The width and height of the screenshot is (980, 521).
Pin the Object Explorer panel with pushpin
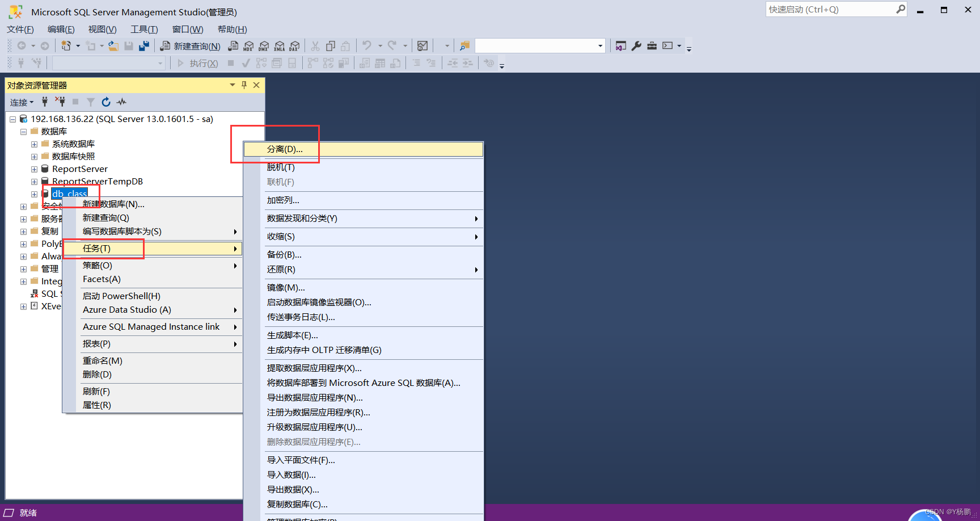(x=244, y=85)
